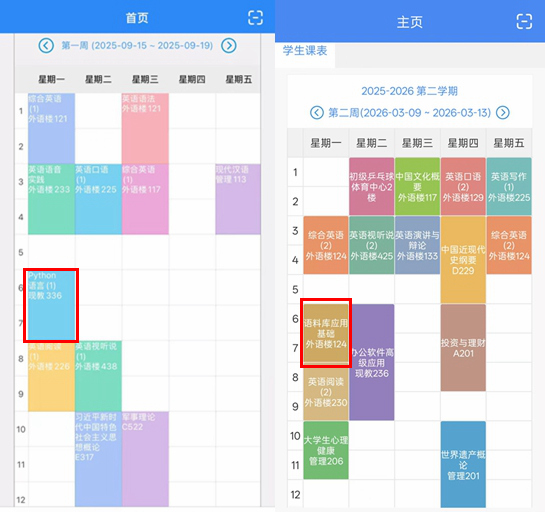Click 星期三 header in 主页 timetable
The image size is (545, 512).
click(x=417, y=143)
